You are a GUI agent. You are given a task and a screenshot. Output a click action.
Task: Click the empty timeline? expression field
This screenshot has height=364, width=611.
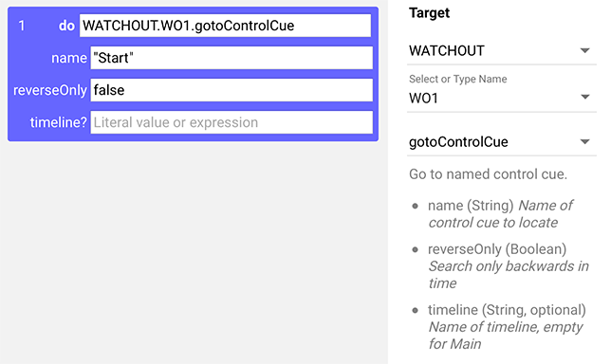[x=231, y=122]
